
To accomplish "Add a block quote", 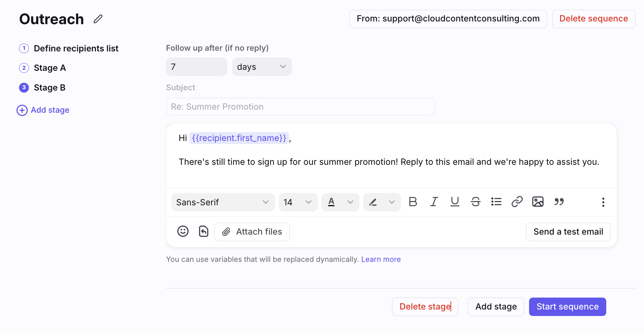I will (x=559, y=202).
